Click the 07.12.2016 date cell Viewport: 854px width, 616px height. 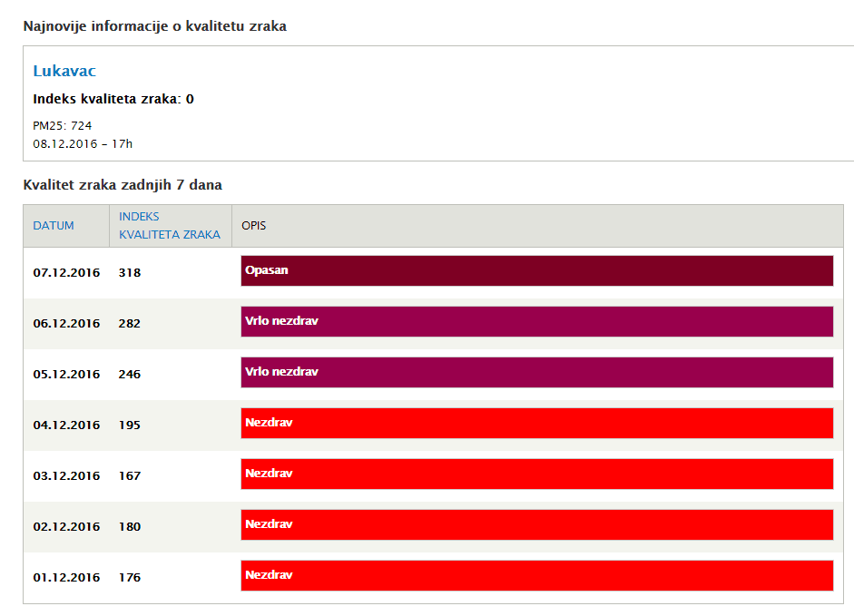point(66,272)
